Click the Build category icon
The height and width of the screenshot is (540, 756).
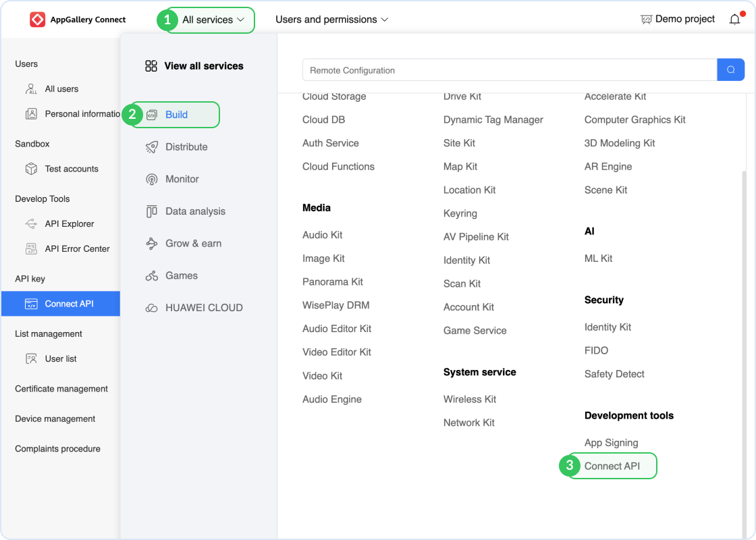pyautogui.click(x=152, y=115)
